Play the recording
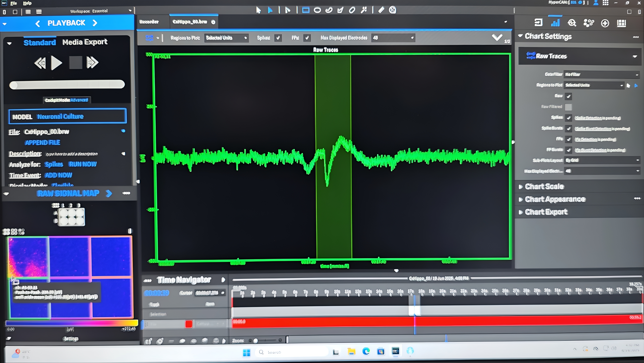The width and height of the screenshot is (644, 363). click(57, 63)
